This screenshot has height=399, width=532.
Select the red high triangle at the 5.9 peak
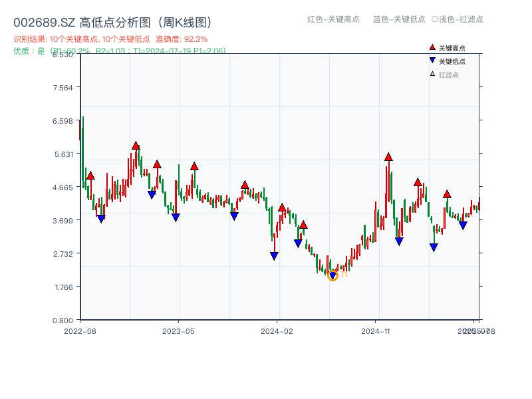(x=136, y=146)
